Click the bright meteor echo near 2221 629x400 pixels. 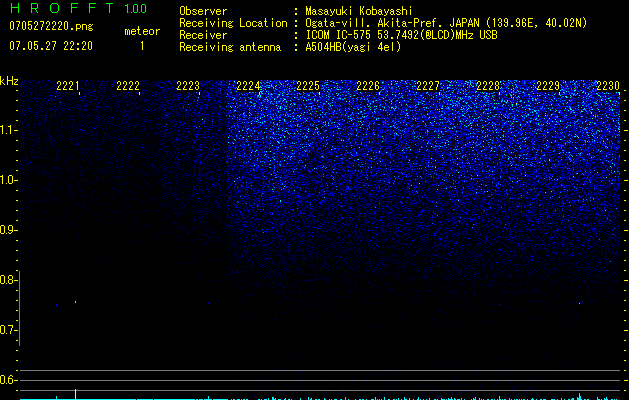75,302
